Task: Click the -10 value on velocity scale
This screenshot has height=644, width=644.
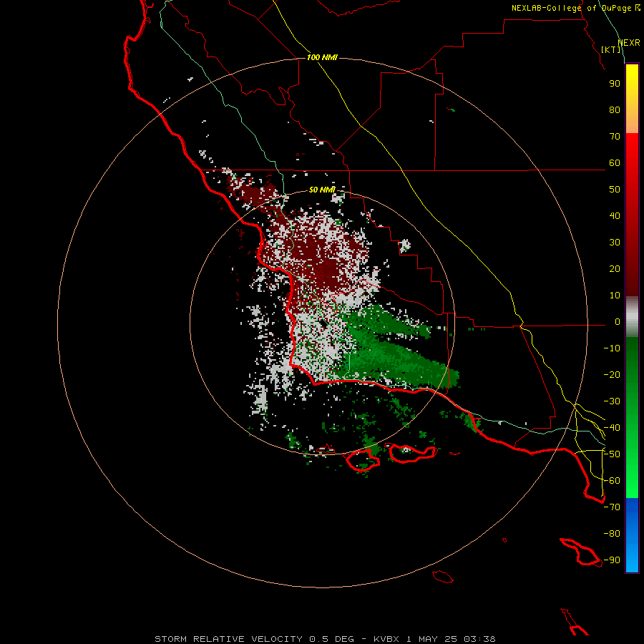Action: tap(612, 348)
